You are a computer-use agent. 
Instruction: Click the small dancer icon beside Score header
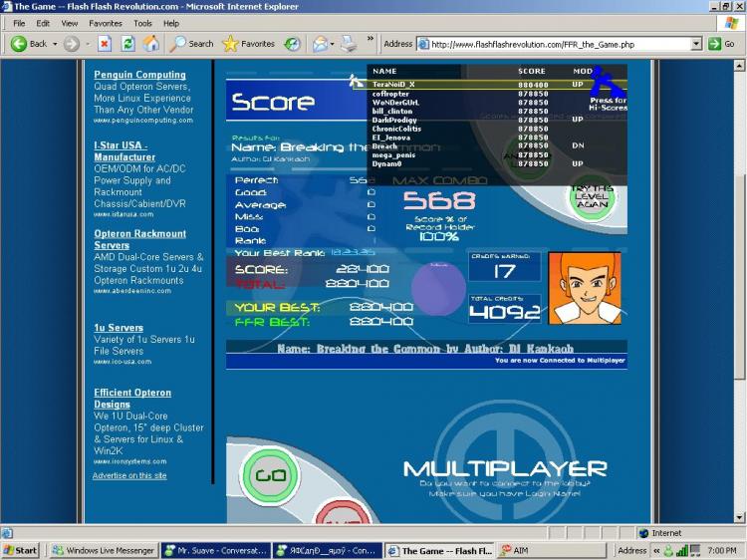click(x=356, y=81)
